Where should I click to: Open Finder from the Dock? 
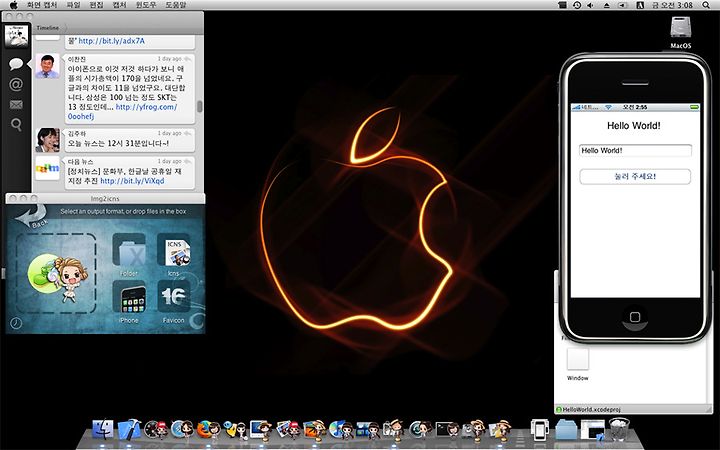(x=103, y=430)
